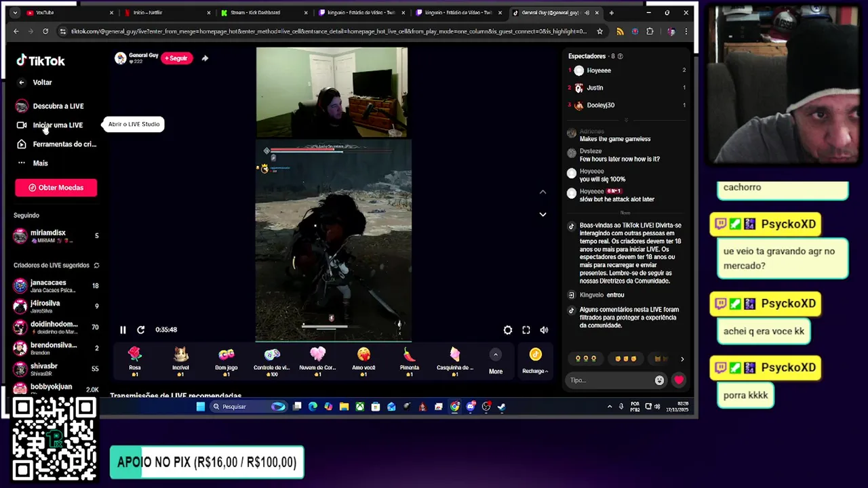Image resolution: width=868 pixels, height=488 pixels.
Task: Open File Explorer from taskbar
Action: [344, 407]
